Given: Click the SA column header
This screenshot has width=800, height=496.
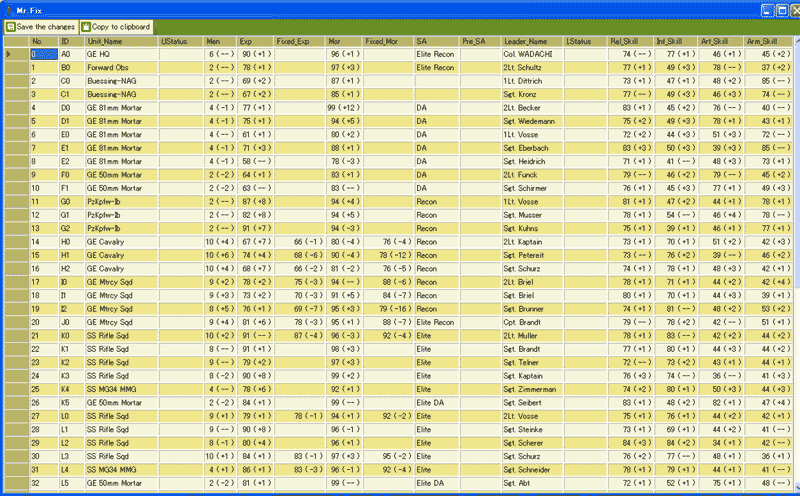Looking at the screenshot, I should (437, 41).
